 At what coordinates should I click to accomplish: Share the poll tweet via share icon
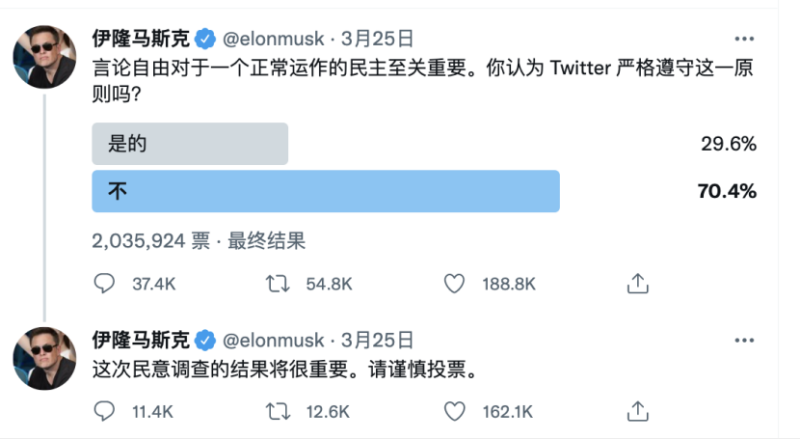coord(637,284)
